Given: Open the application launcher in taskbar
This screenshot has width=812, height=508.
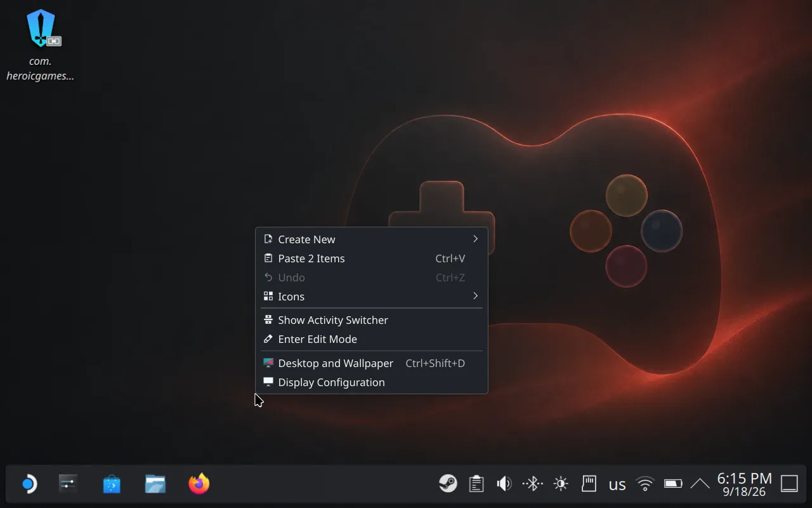Looking at the screenshot, I should 29,485.
